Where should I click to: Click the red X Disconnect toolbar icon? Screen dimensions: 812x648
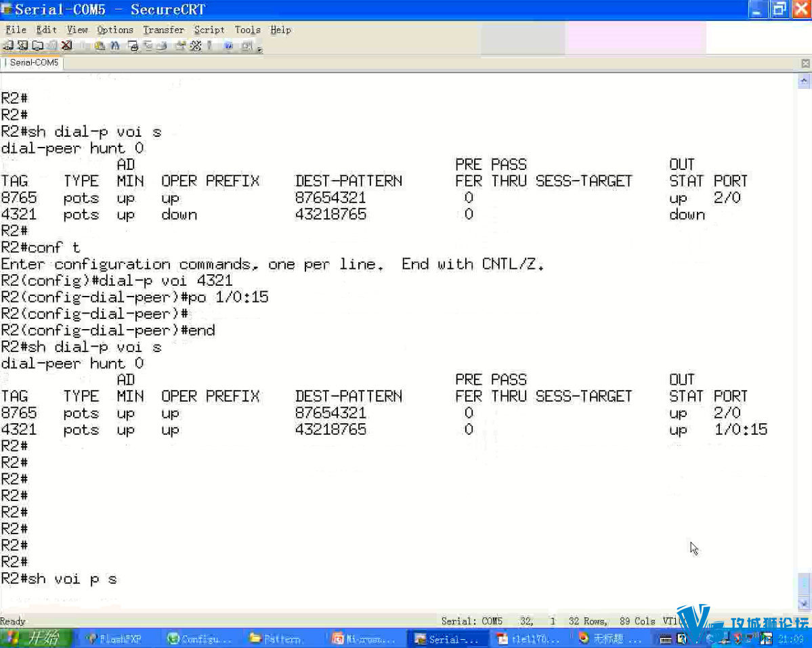pos(66,45)
